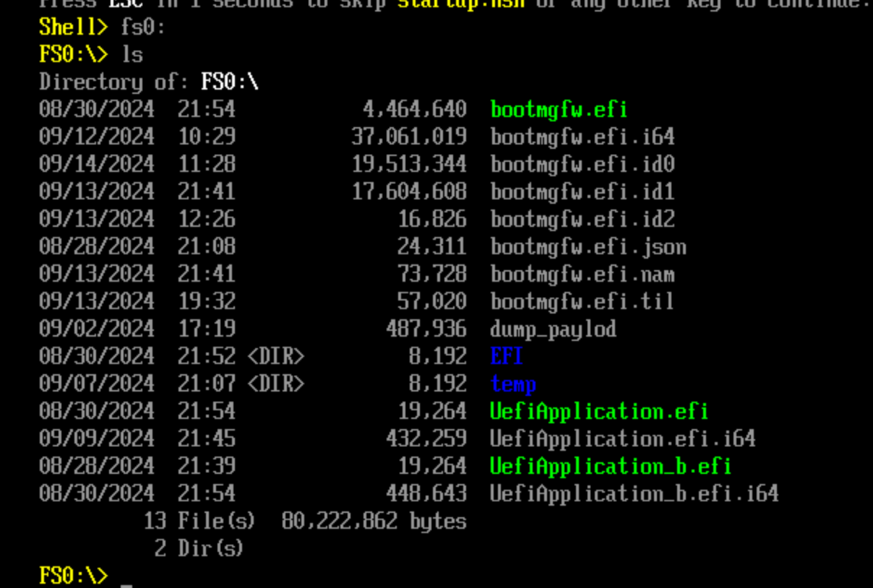Select the date 09/14/2024

pos(97,165)
